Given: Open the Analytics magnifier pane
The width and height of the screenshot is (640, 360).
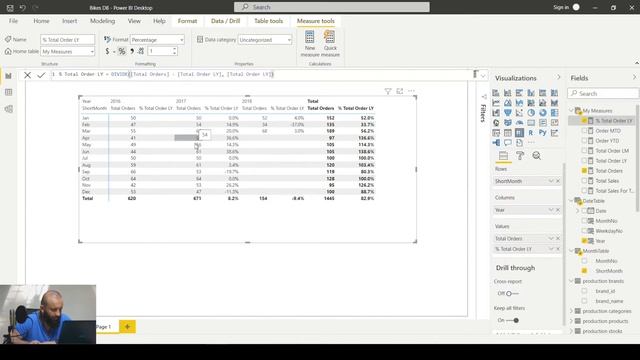Looking at the screenshot, I should 536,156.
